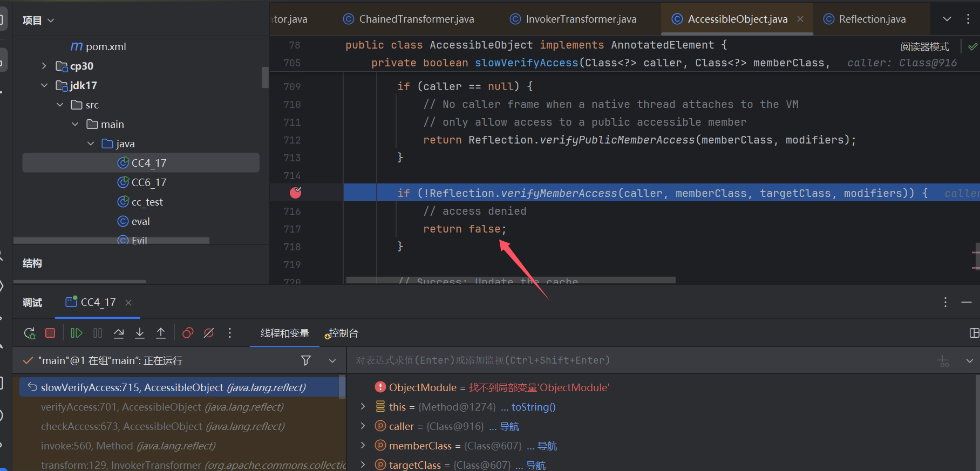Viewport: 980px width, 471px height.
Task: Stop the debug session with red square
Action: click(x=50, y=333)
